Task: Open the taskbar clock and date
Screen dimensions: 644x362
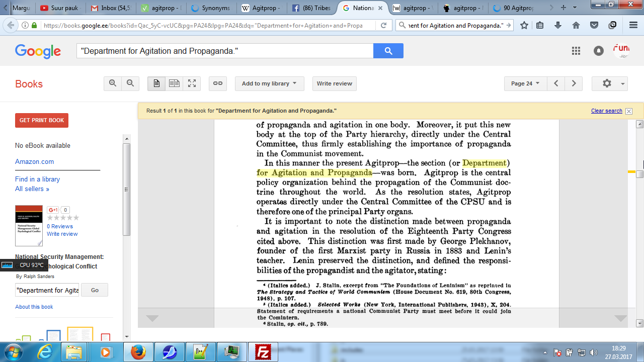Action: (618, 352)
